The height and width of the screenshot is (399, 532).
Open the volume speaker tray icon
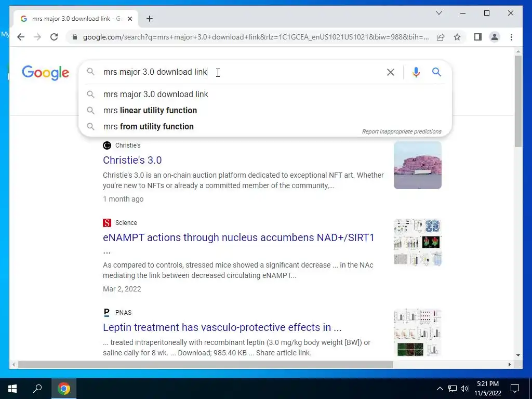(x=464, y=389)
